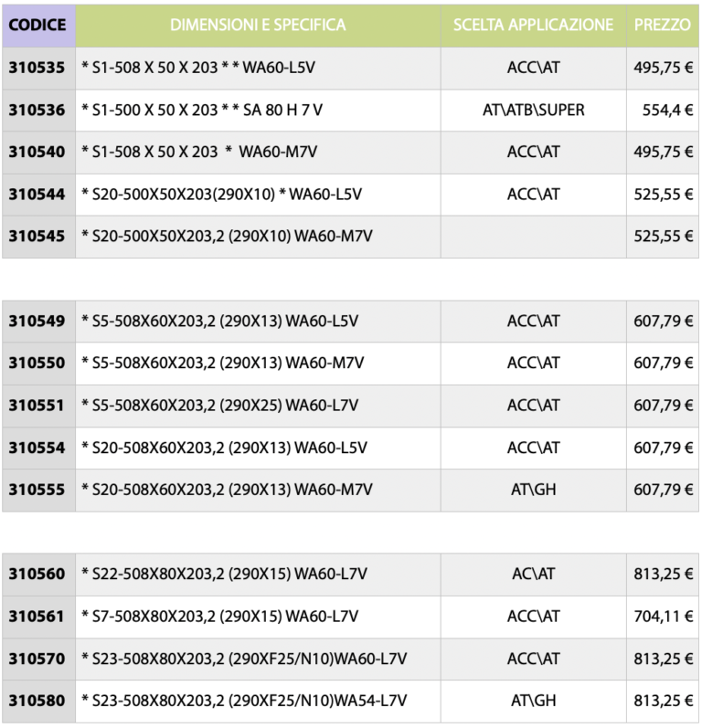Viewport: 702px width, 728px height.
Task: Click the SA 80 H 7 V specification
Action: [x=282, y=110]
